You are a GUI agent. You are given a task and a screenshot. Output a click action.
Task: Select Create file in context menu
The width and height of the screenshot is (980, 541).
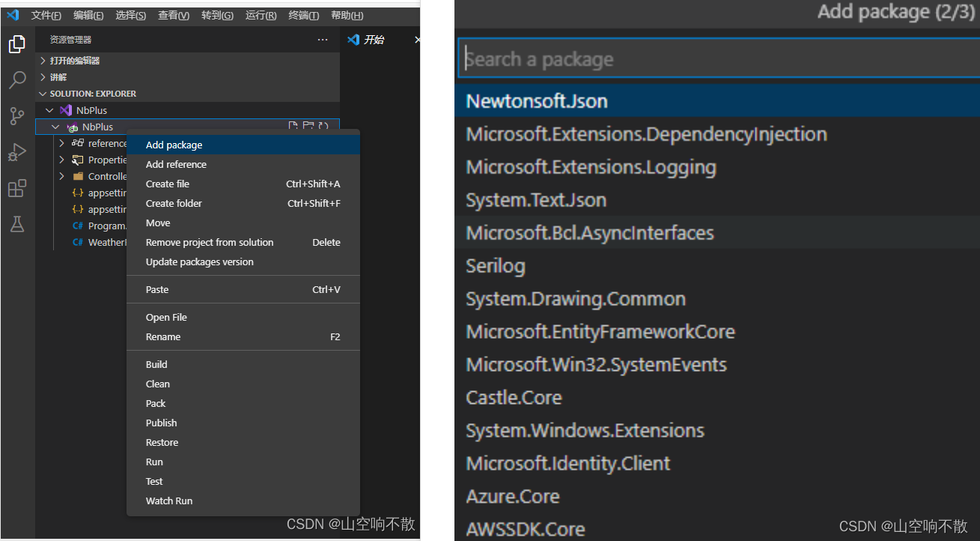243,184
